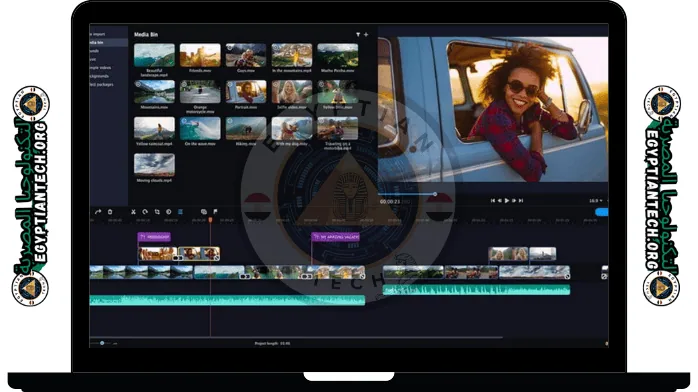Screen dimensions: 698x392
Task: Step forward one frame in the preview
Action: point(514,201)
